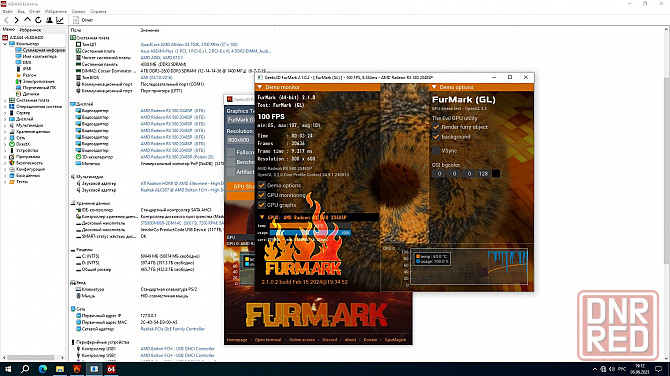Click the graph chart toolbar icon
Screen dimensions: 670x376
[60, 20]
